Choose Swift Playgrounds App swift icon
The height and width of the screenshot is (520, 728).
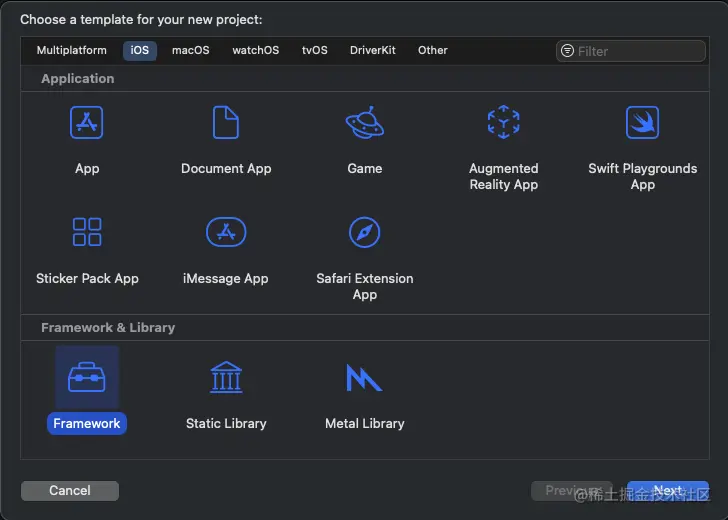click(x=643, y=123)
